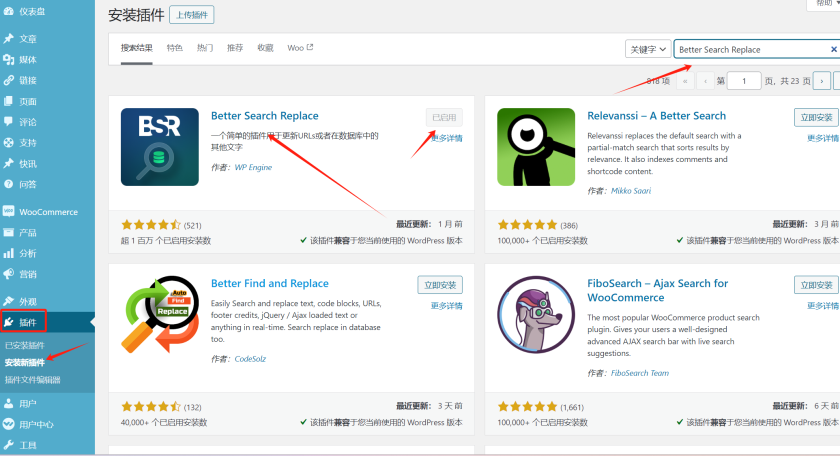Screen dimensions: 840x456
Task: Switch to the 热门 tab
Action: (205, 48)
